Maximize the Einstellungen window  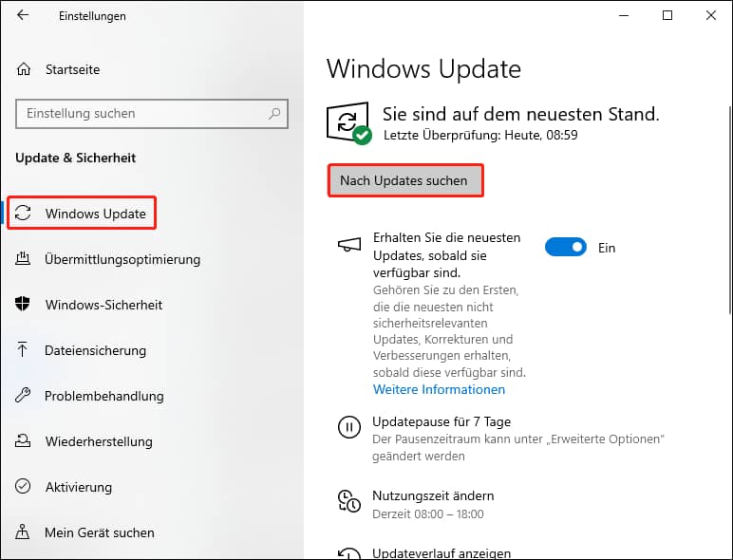coord(667,15)
